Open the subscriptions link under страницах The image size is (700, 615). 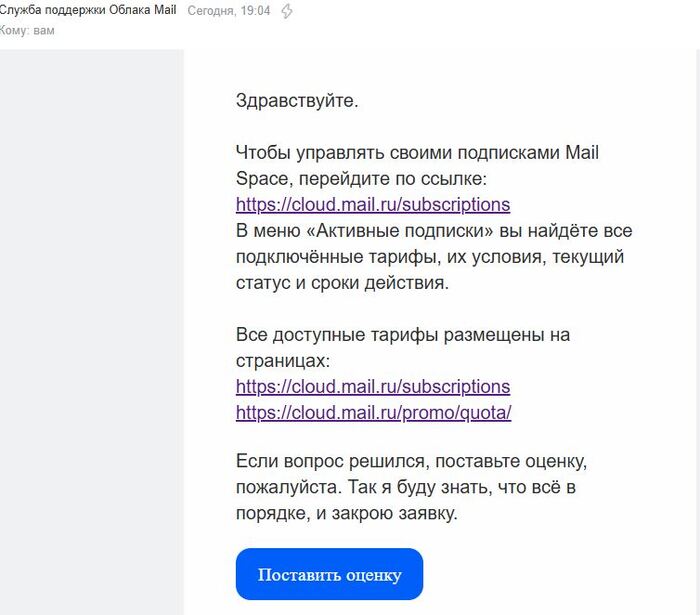click(373, 386)
